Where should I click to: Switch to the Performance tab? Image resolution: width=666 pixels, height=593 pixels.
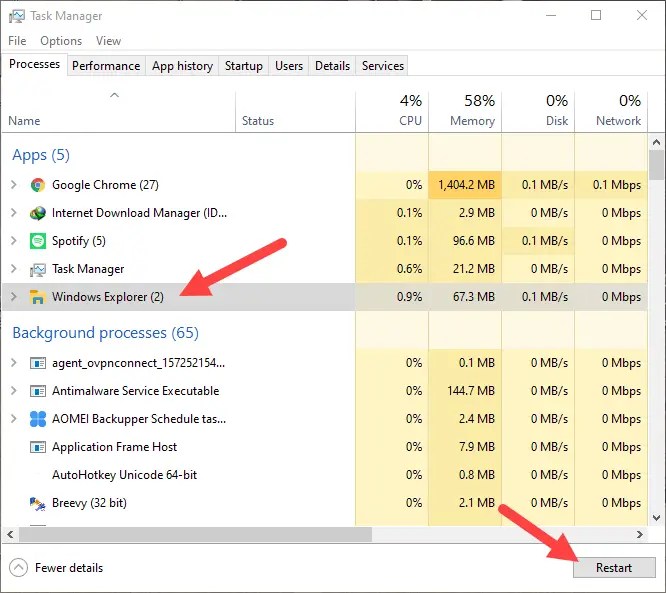click(x=106, y=66)
